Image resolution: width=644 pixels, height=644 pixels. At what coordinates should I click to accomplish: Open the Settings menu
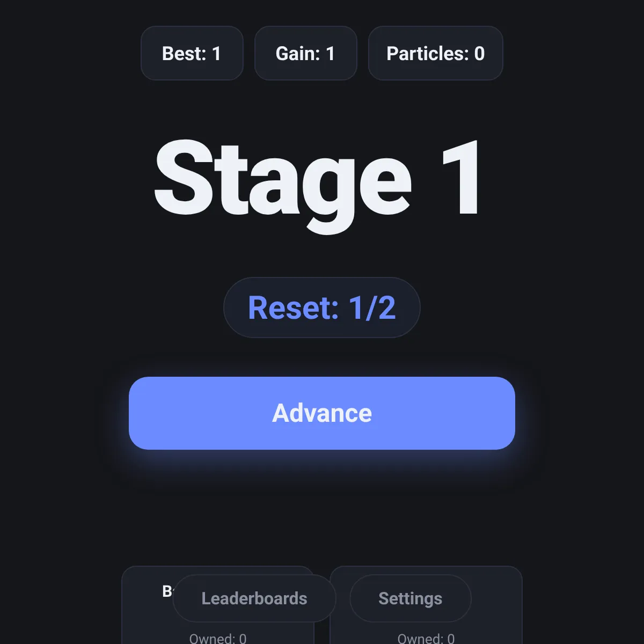tap(411, 598)
